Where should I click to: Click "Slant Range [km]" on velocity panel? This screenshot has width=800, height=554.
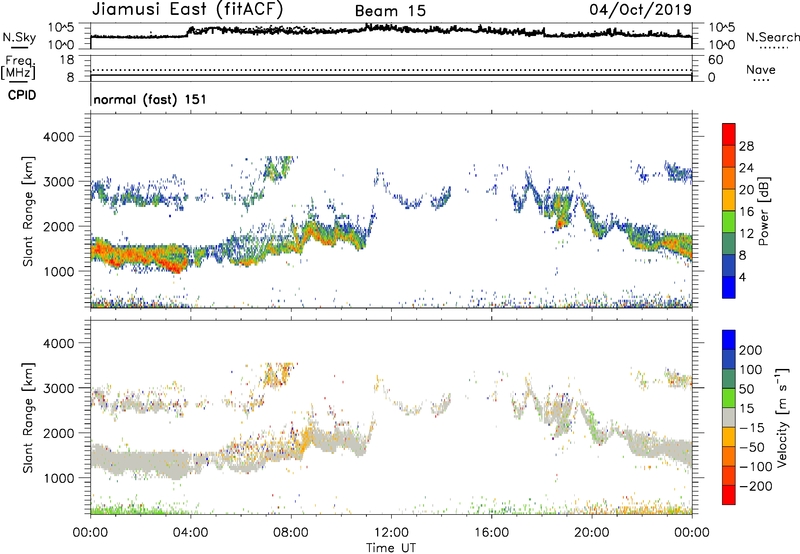(28, 418)
